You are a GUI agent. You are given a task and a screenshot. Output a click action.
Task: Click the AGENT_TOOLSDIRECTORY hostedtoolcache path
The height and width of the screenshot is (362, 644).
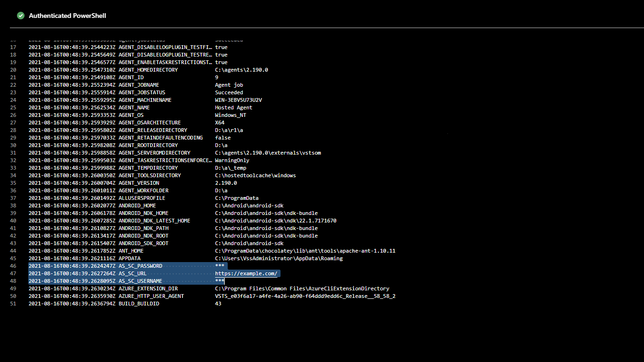(255, 175)
